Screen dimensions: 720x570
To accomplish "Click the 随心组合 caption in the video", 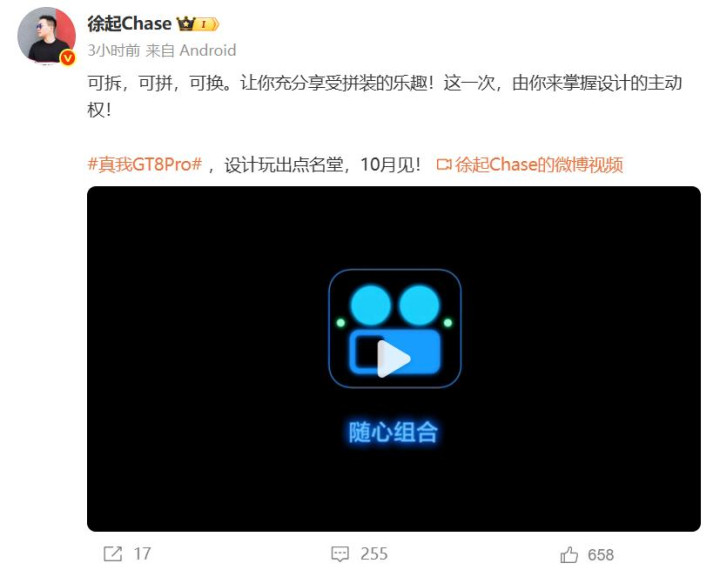I will pyautogui.click(x=393, y=432).
